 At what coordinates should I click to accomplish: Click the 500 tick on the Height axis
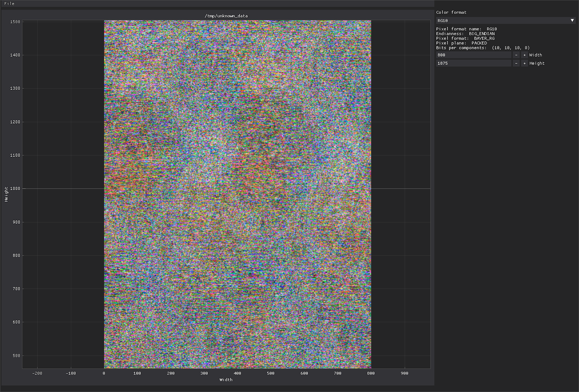point(16,355)
